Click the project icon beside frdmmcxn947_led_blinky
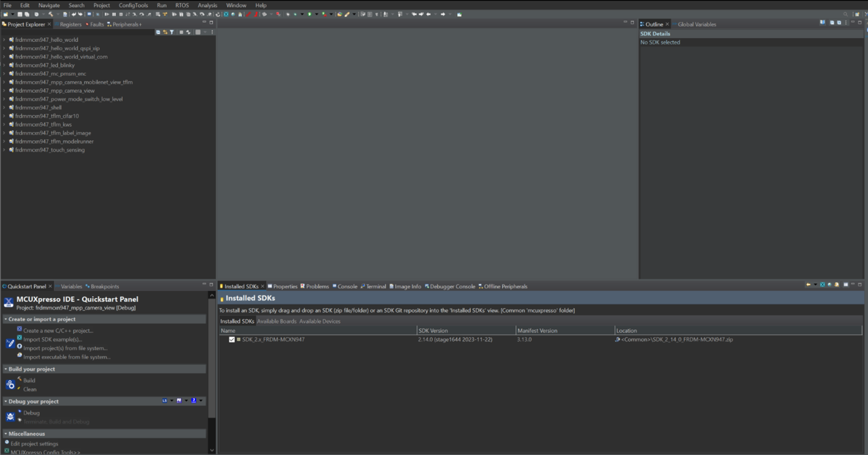The height and width of the screenshot is (455, 868). [x=11, y=65]
